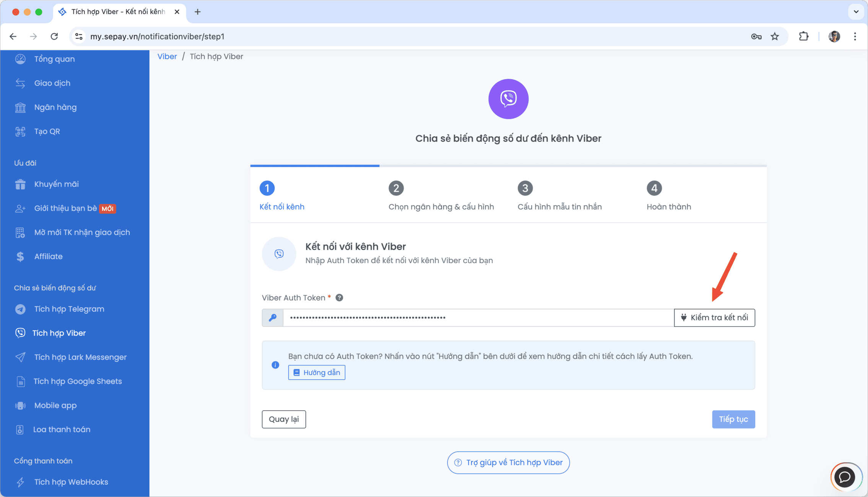Bookmark this page with the star icon
The width and height of the screenshot is (868, 497).
(775, 36)
